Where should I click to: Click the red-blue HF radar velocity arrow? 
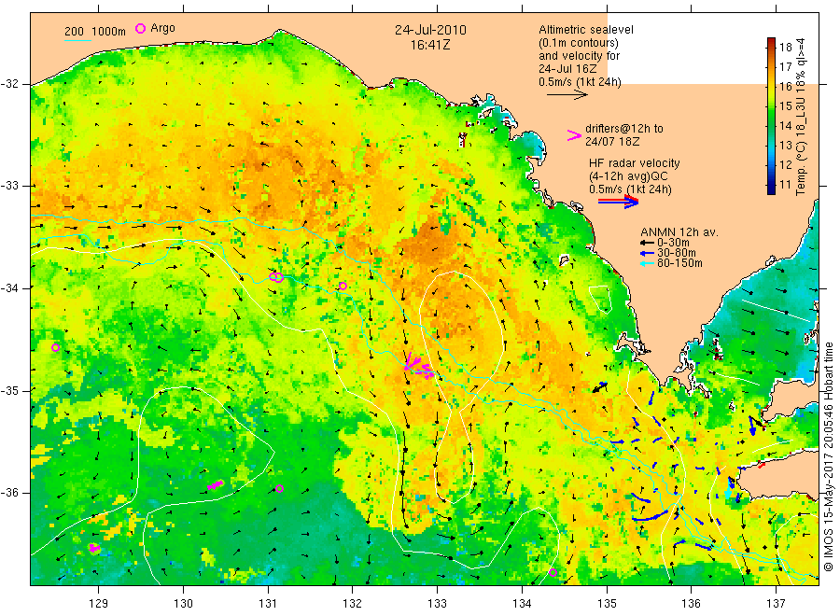point(618,202)
